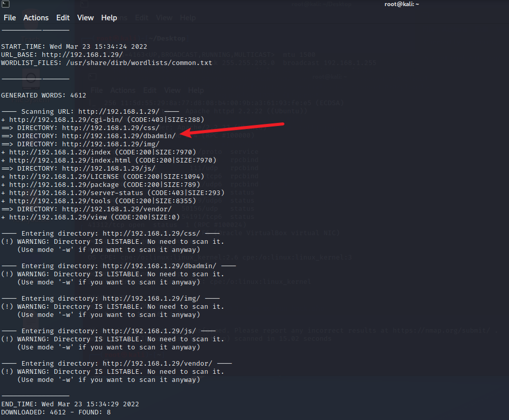
Task: Click the img URL on the DIRECTORY line
Action: pos(111,144)
